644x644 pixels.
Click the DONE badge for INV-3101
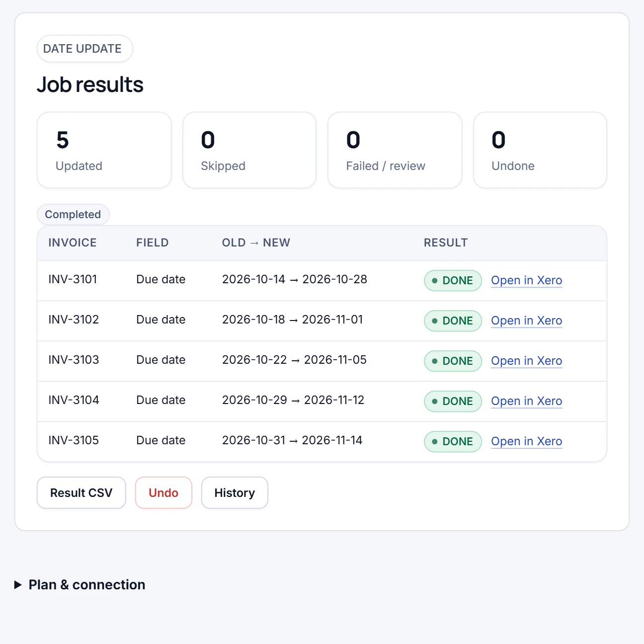(x=453, y=281)
